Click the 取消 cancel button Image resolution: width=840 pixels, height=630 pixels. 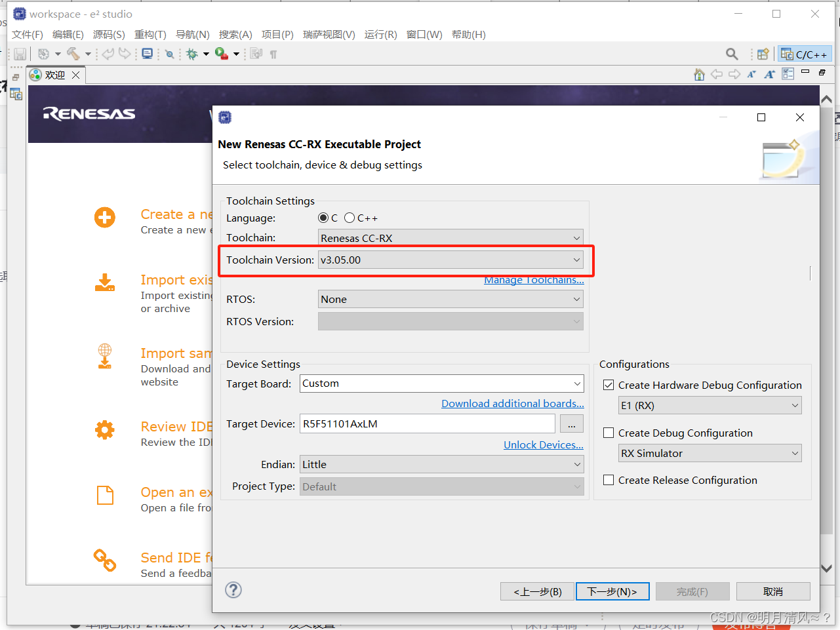[x=773, y=591]
